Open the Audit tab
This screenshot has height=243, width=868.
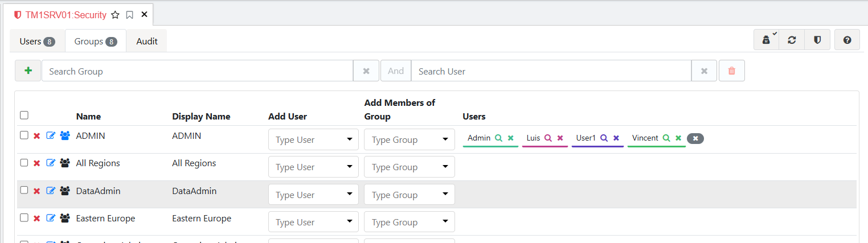pos(147,42)
